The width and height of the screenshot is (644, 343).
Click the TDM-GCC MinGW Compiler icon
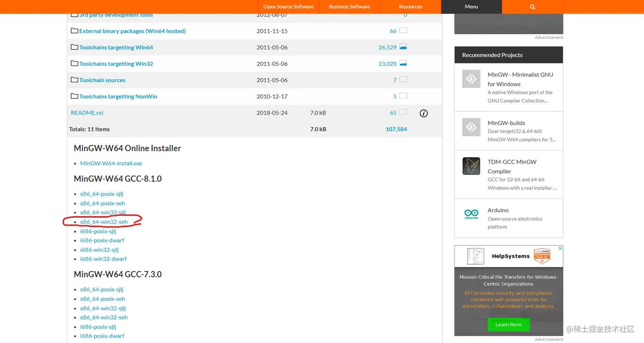pyautogui.click(x=471, y=166)
